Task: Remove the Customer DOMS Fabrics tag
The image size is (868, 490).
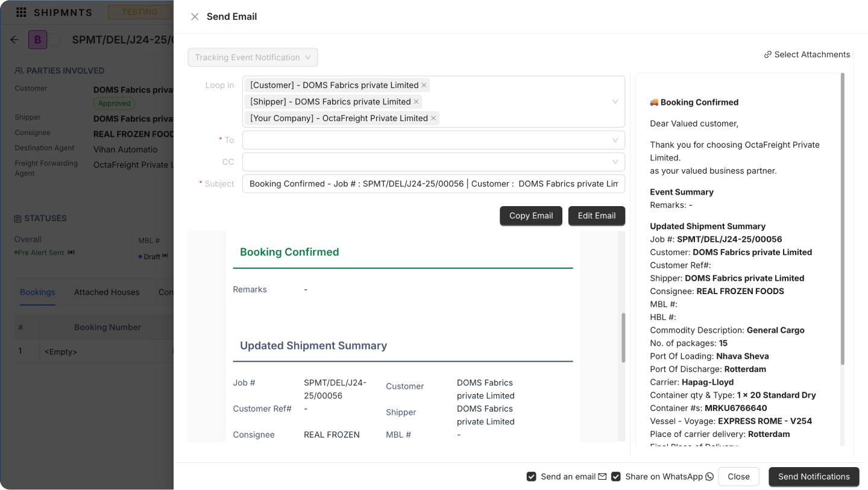Action: coord(424,85)
